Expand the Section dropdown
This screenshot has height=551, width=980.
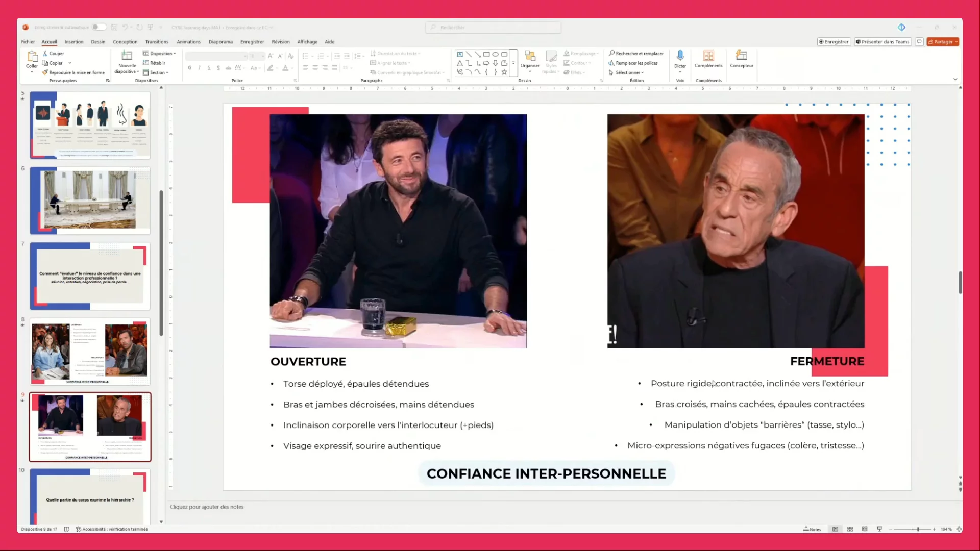tap(159, 72)
